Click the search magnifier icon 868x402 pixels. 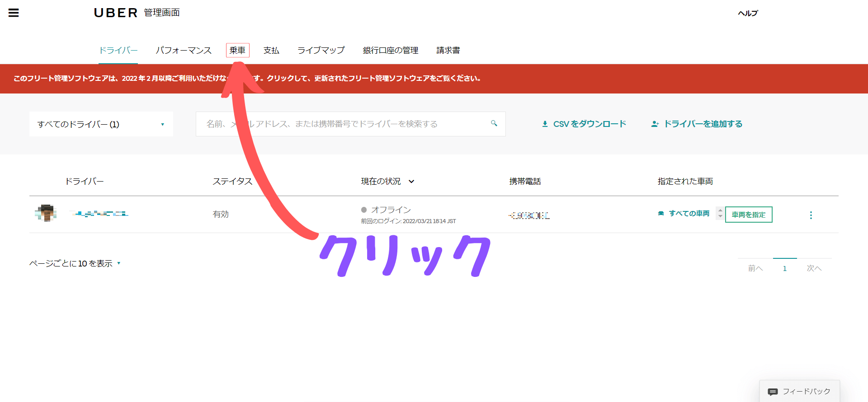pyautogui.click(x=494, y=123)
